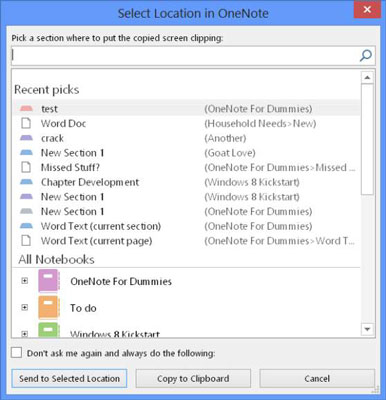Select OneNote For Dummies notebook name
Screen dimensions: 386x400
point(121,281)
